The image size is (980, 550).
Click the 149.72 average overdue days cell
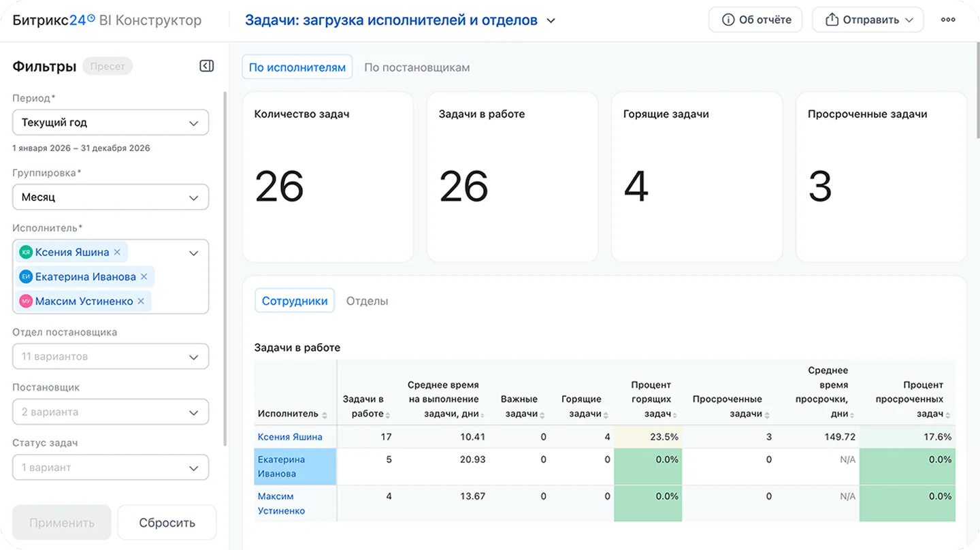(817, 437)
